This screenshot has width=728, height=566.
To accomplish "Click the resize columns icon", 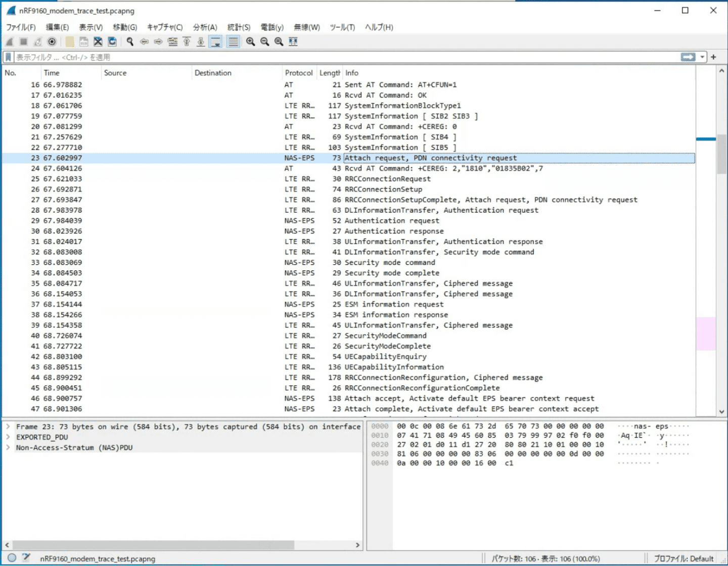I will click(293, 42).
